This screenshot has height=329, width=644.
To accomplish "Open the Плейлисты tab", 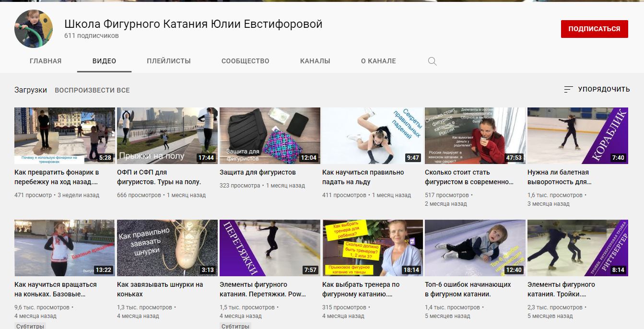I will pos(169,61).
